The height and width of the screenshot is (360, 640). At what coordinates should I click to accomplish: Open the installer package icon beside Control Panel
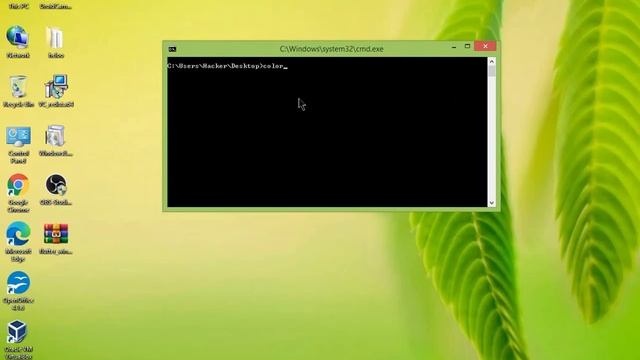(x=56, y=140)
